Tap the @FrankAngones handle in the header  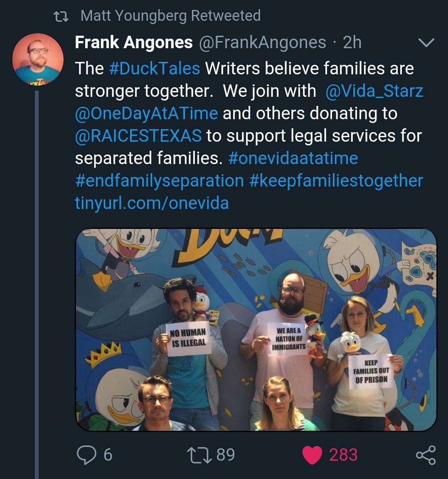(x=263, y=42)
